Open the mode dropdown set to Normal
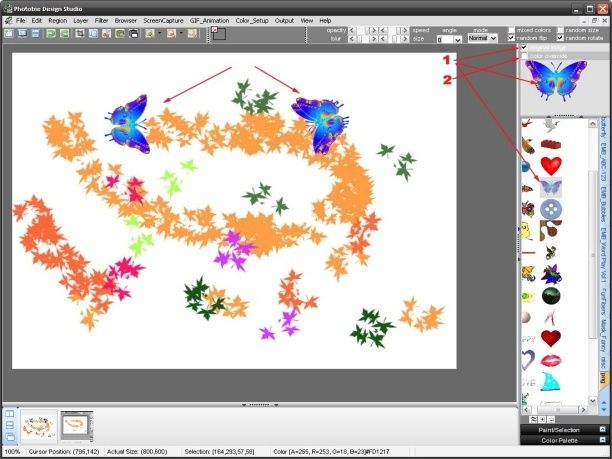 (482, 38)
